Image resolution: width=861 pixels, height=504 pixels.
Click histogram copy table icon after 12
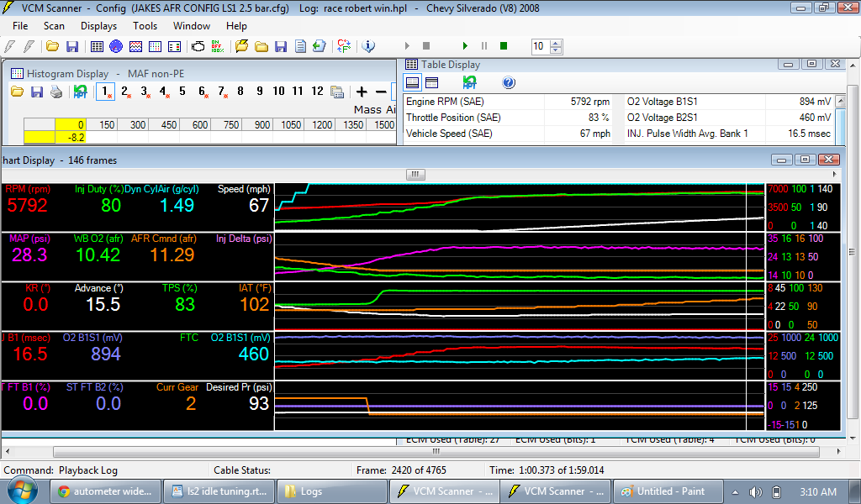click(337, 92)
